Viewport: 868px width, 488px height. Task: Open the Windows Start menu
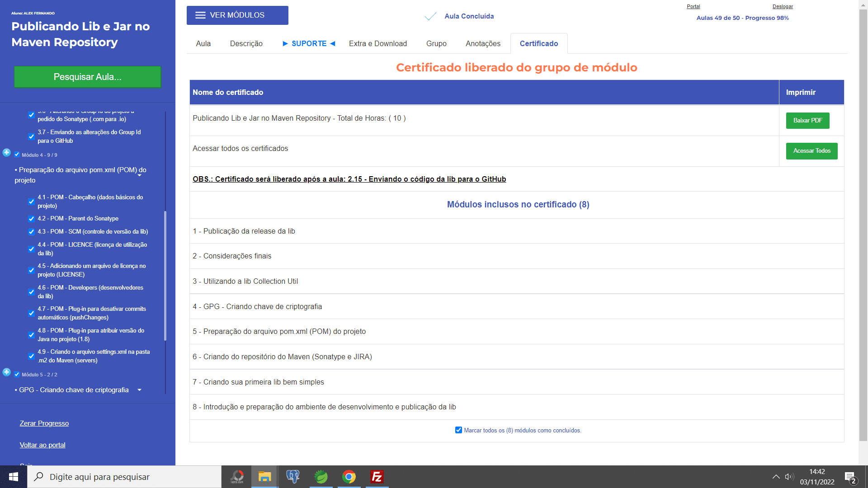(x=14, y=477)
